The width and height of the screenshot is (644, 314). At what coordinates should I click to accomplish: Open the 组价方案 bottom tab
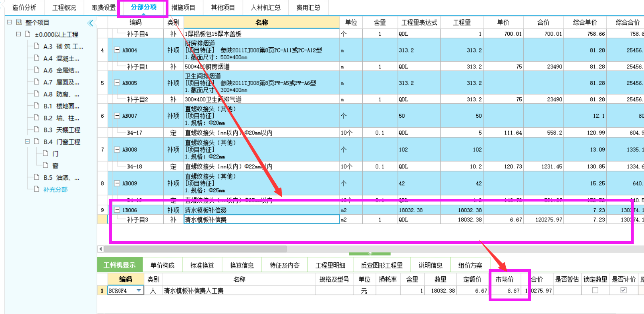(x=470, y=265)
